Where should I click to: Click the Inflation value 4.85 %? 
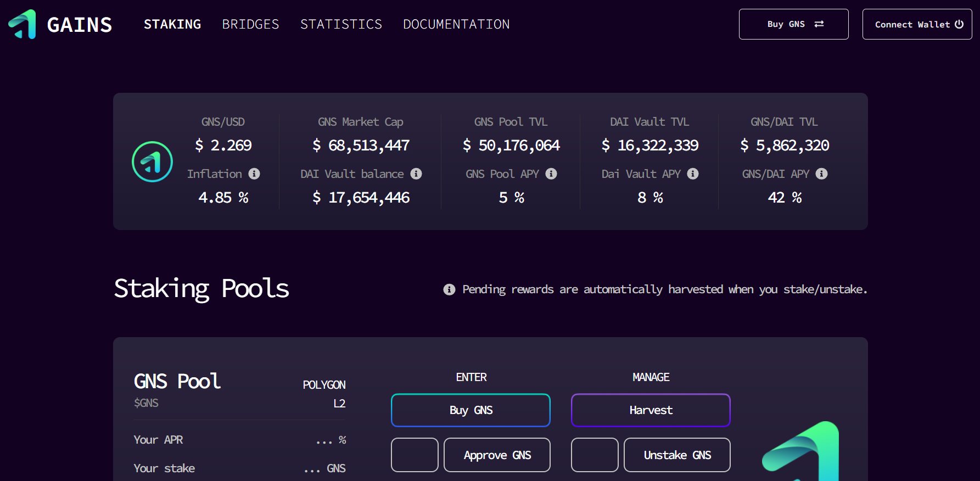tap(223, 197)
